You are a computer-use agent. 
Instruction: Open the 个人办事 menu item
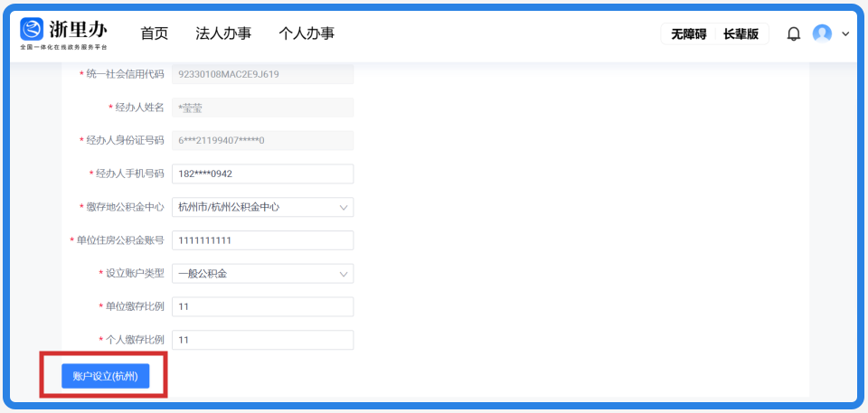pyautogui.click(x=307, y=33)
